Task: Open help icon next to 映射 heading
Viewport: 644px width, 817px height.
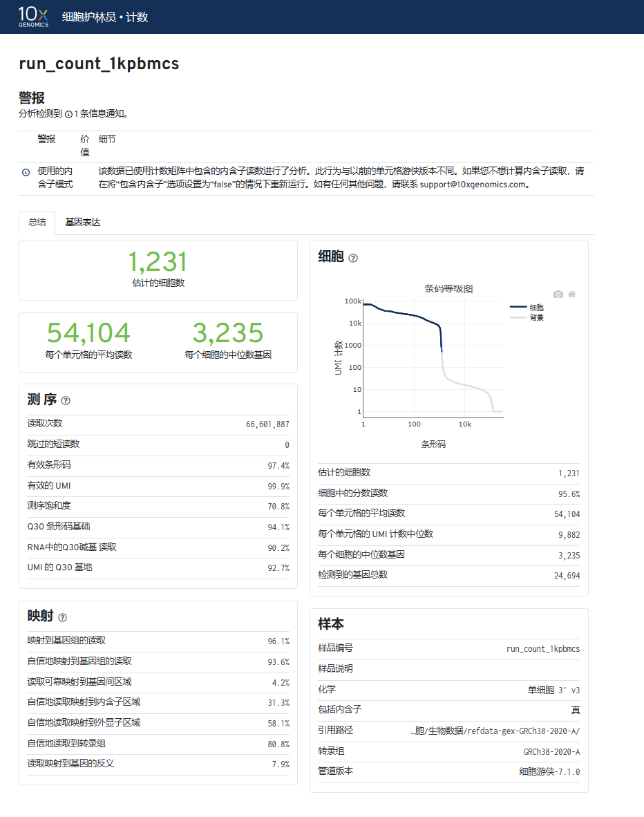Action: click(63, 617)
